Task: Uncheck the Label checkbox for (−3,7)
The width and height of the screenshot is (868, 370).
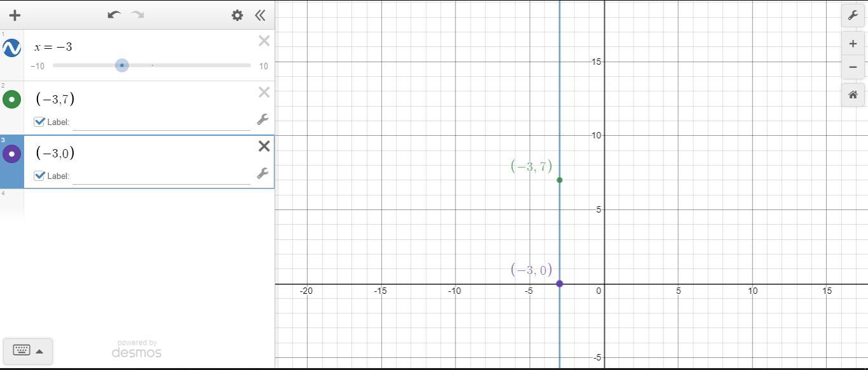Action: click(x=39, y=121)
